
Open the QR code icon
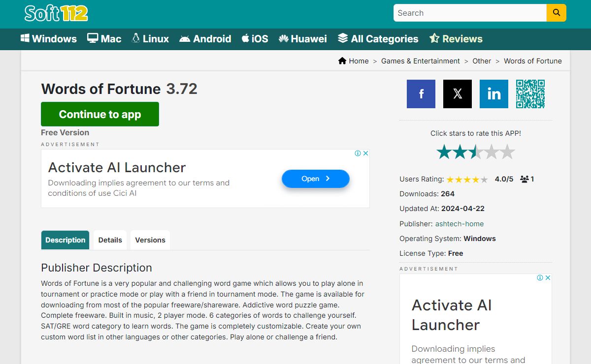coord(530,94)
